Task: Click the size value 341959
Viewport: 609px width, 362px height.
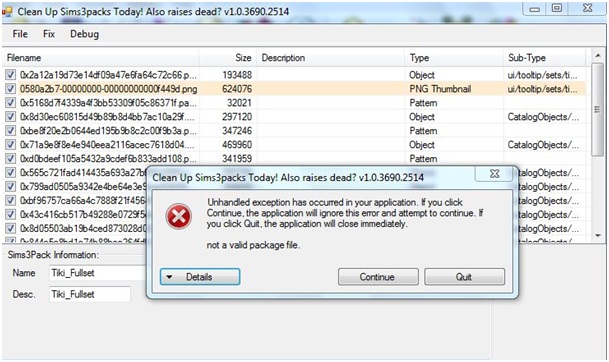Action: point(237,159)
